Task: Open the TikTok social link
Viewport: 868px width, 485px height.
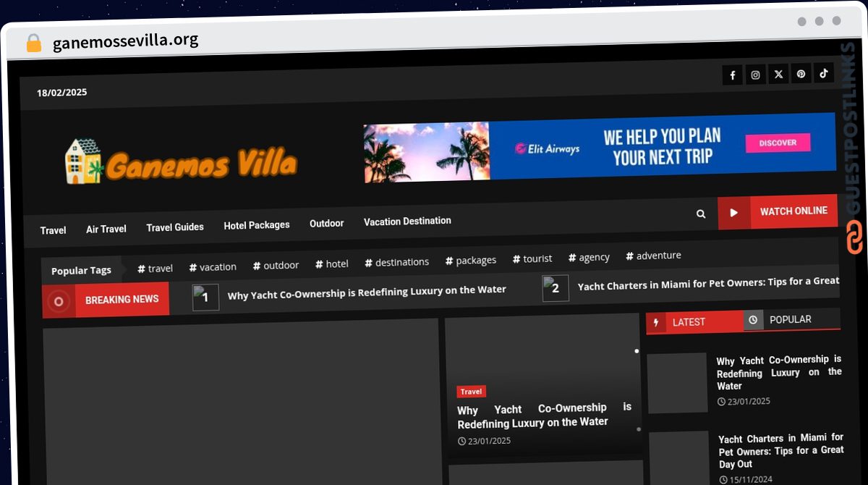Action: pyautogui.click(x=823, y=72)
